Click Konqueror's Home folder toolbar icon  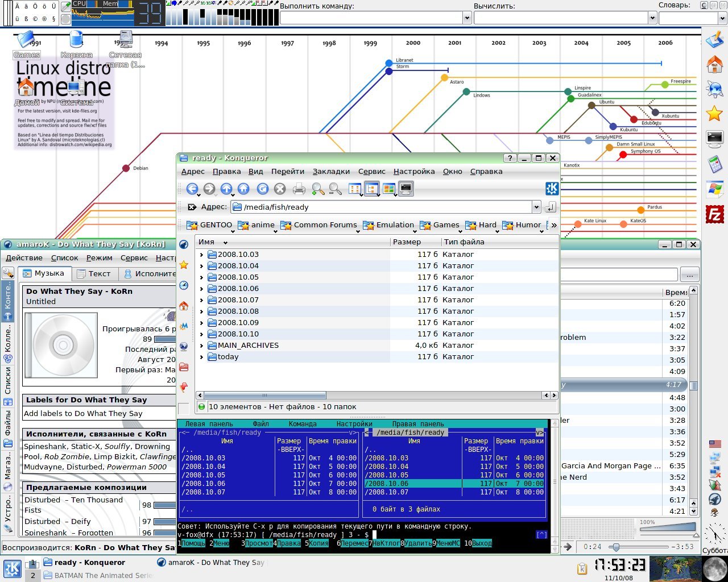pos(243,189)
